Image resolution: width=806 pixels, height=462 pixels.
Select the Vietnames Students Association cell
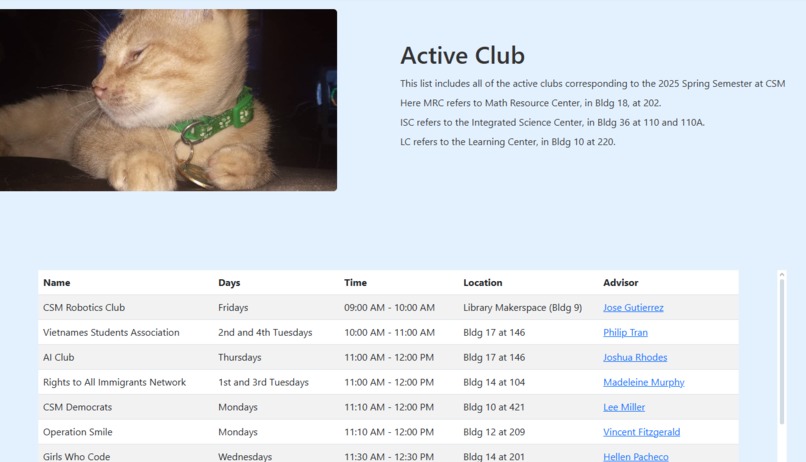pyautogui.click(x=111, y=332)
